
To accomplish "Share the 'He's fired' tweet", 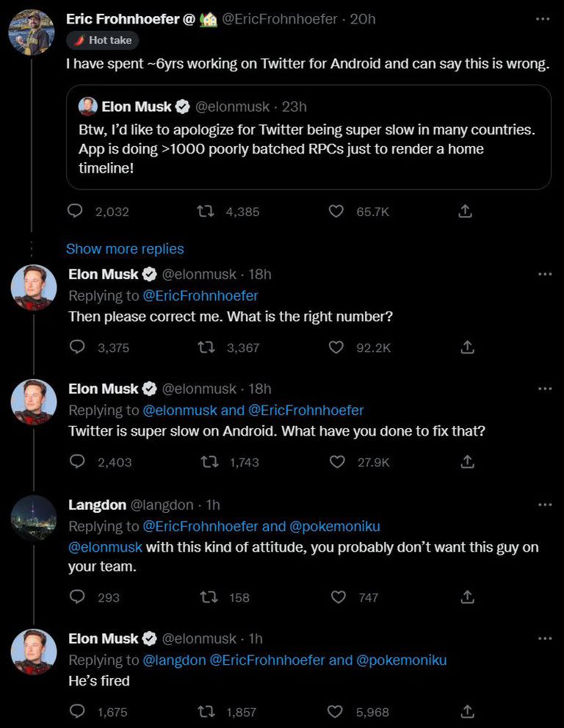I will (x=466, y=712).
